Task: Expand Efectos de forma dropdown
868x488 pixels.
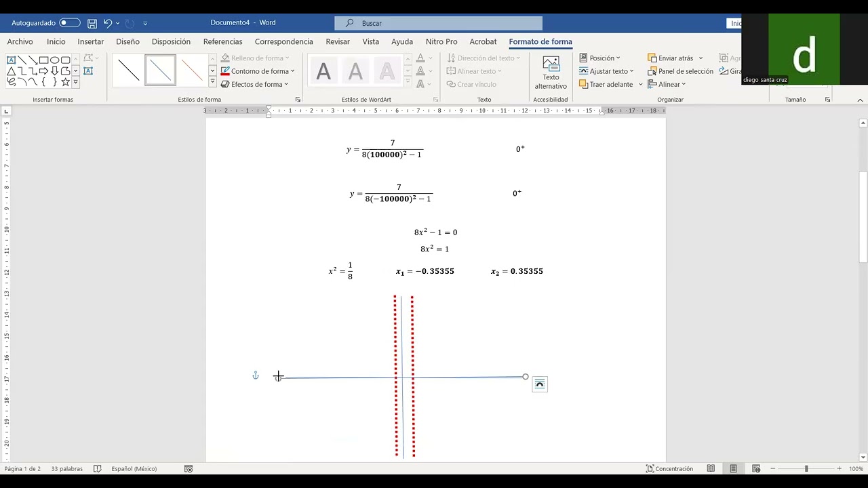Action: pos(286,84)
